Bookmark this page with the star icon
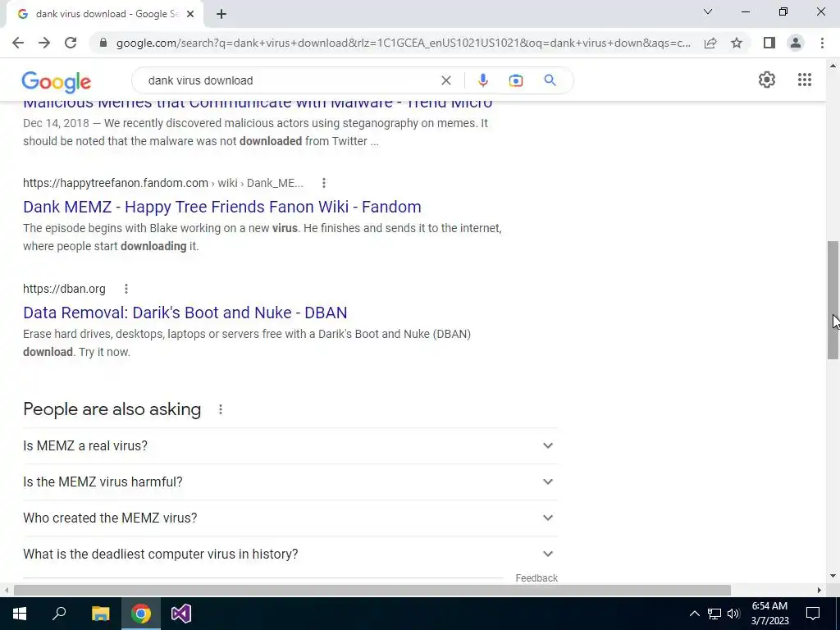The height and width of the screenshot is (630, 840). click(x=737, y=43)
